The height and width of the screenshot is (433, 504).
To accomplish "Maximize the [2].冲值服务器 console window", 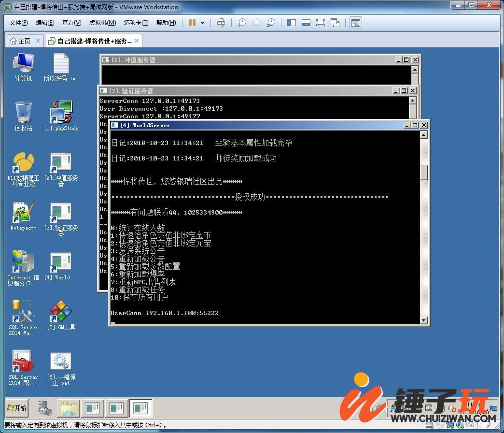I will pos(406,60).
